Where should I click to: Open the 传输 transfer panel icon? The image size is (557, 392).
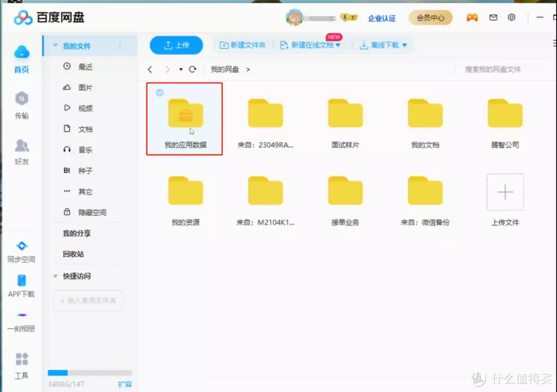[22, 98]
